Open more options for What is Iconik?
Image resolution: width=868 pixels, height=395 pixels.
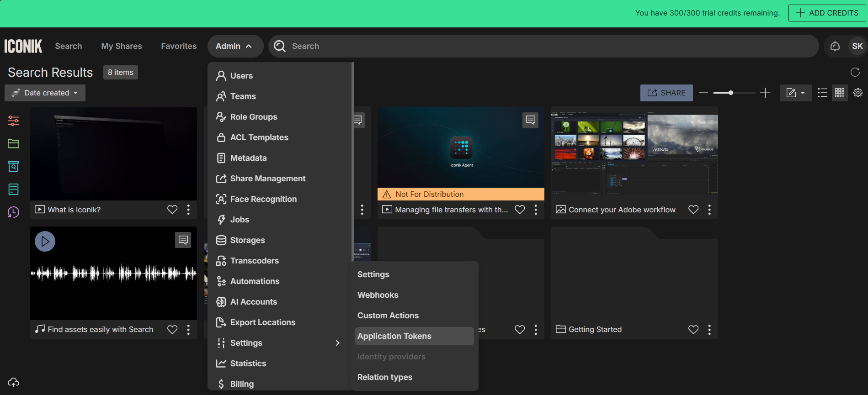pyautogui.click(x=188, y=210)
